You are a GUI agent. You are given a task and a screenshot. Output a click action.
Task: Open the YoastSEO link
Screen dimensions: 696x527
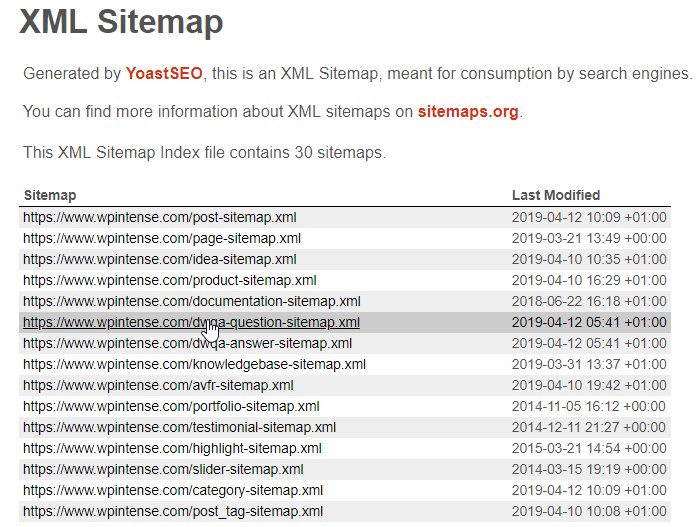coord(164,74)
